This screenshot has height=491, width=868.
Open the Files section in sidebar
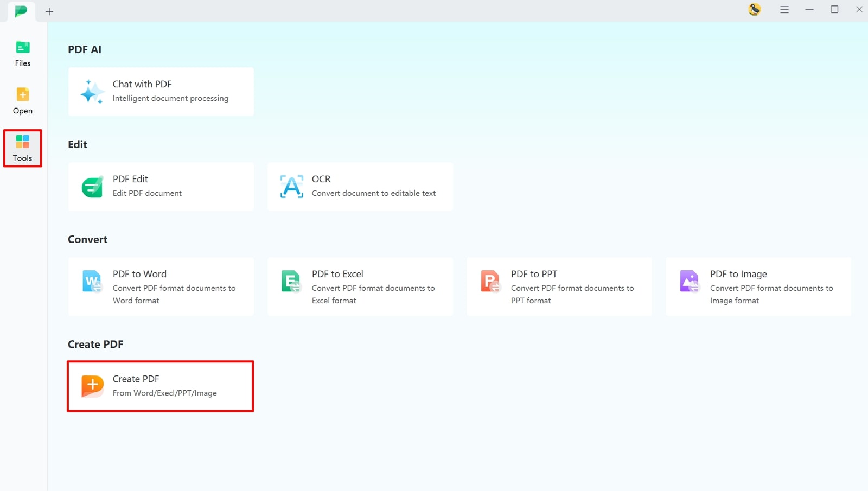[x=23, y=54]
